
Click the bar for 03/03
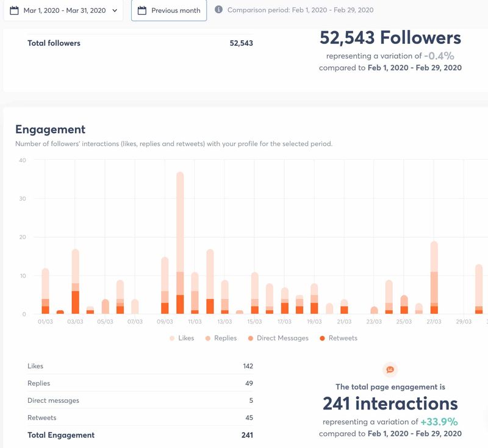pos(75,281)
